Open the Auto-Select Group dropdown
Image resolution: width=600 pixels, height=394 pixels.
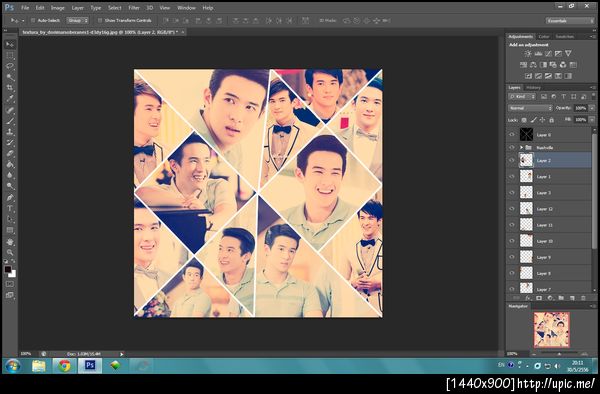point(78,20)
